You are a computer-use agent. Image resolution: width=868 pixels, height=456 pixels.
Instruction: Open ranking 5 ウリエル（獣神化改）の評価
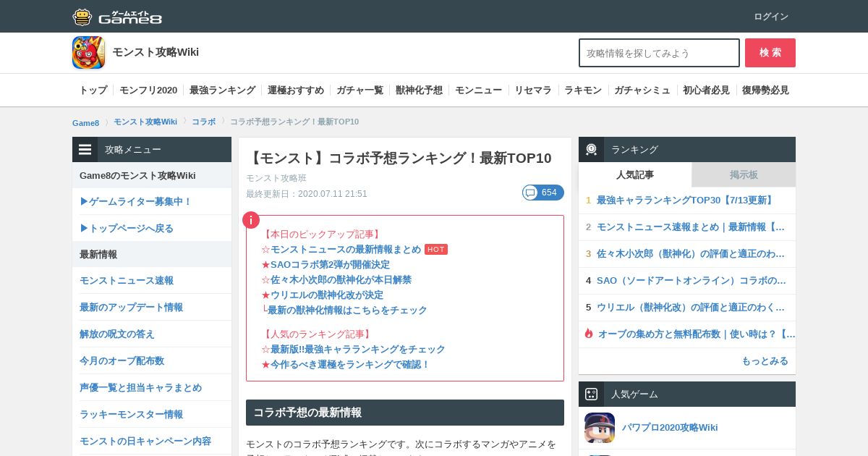coord(691,308)
